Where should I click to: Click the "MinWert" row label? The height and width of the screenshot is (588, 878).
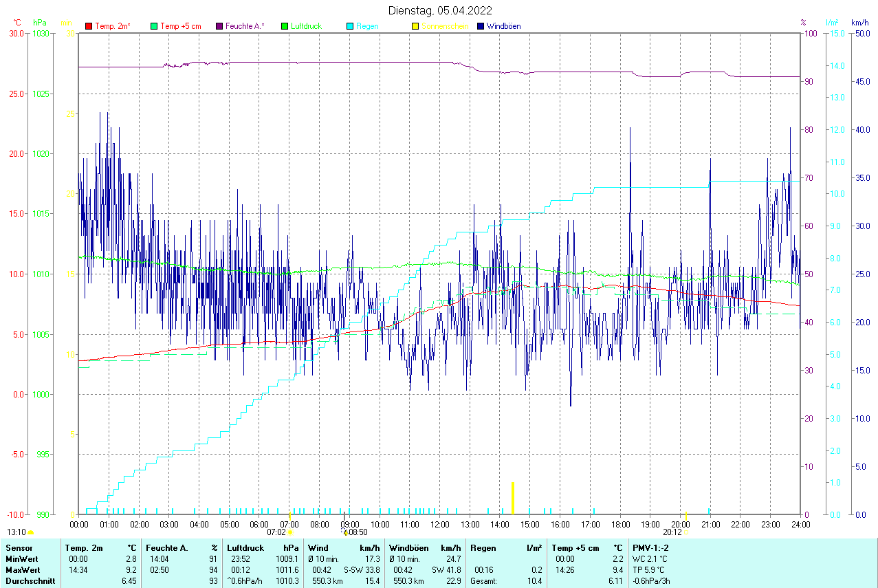21,559
